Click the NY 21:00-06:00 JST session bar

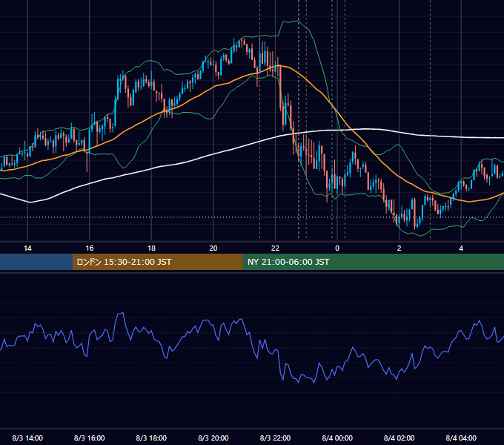(373, 262)
